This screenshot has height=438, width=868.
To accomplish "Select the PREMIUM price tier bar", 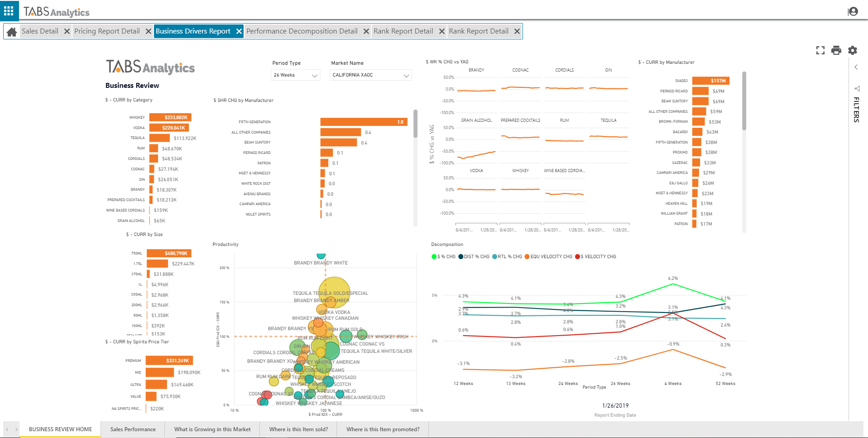I will pos(169,361).
